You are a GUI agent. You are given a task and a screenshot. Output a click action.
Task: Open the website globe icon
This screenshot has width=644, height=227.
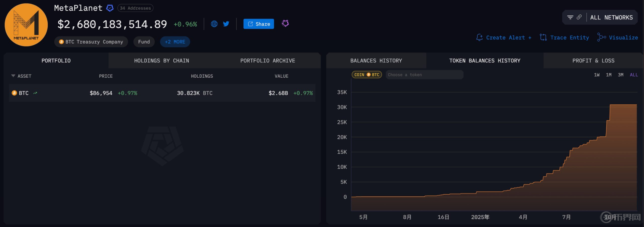point(214,24)
